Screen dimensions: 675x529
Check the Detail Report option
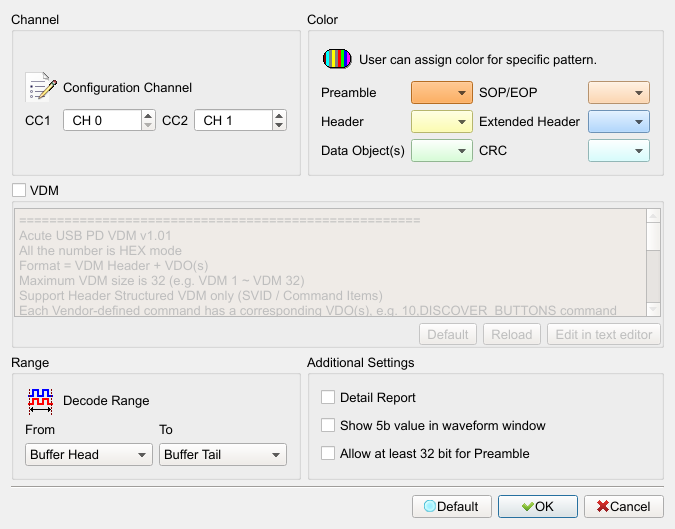328,397
